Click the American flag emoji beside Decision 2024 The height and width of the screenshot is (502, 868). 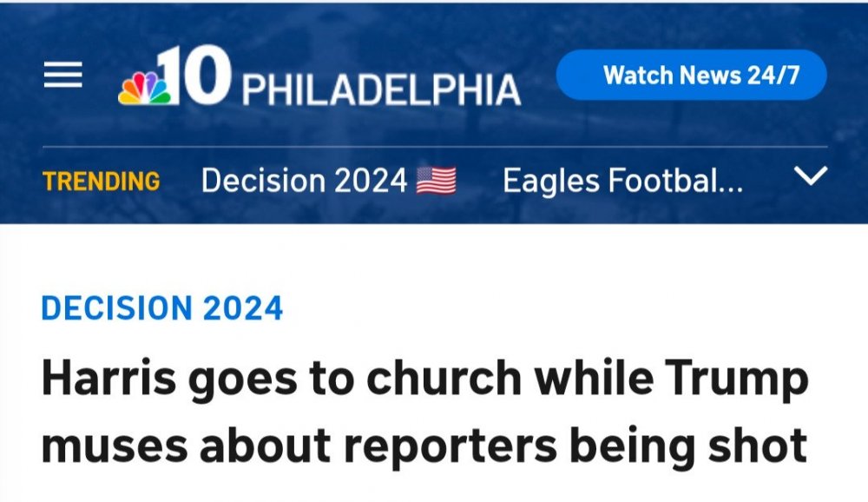437,181
